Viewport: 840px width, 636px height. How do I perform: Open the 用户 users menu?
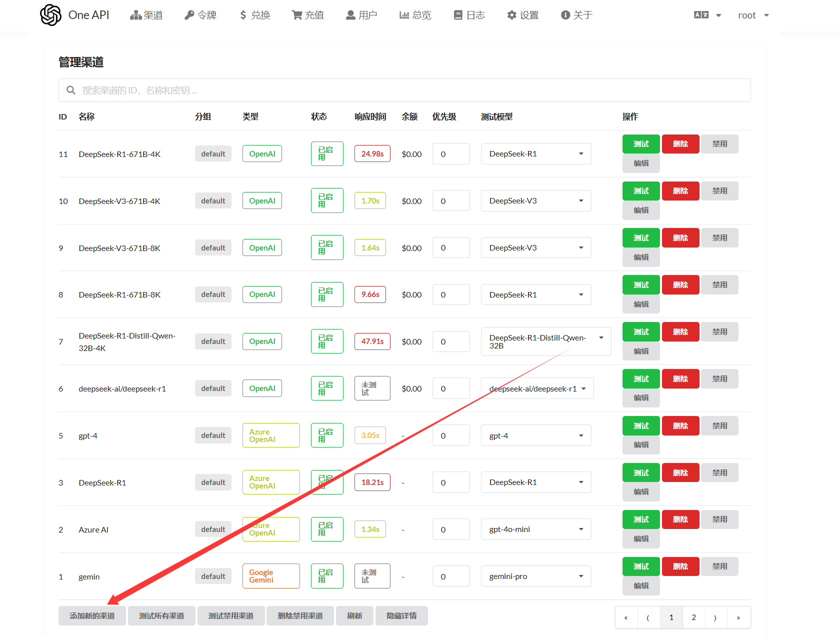[361, 15]
